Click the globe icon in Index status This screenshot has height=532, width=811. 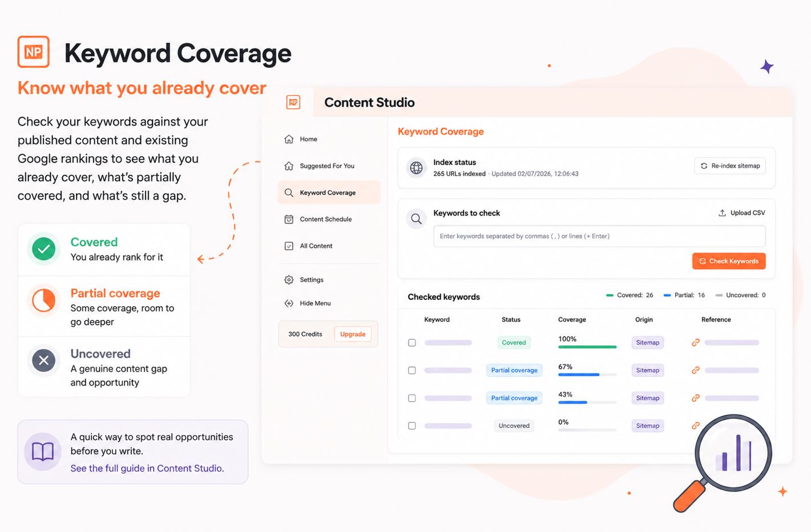pos(417,168)
